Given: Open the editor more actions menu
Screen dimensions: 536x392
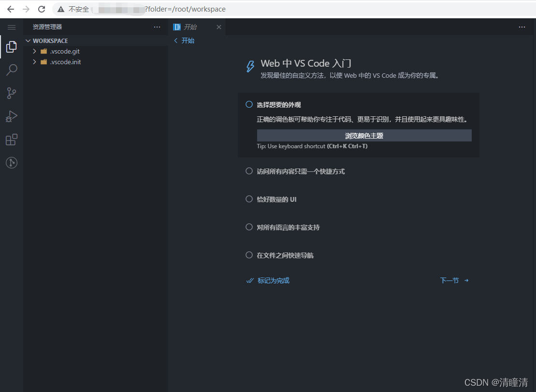Looking at the screenshot, I should (522, 27).
